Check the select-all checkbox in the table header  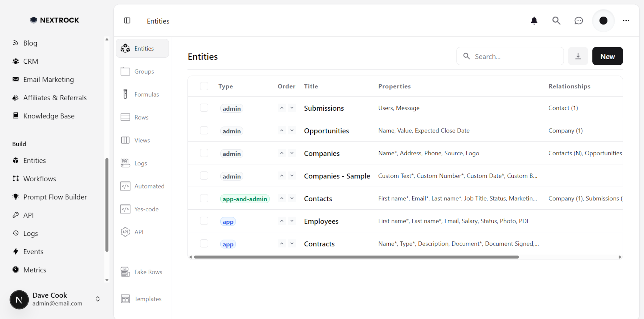click(204, 86)
